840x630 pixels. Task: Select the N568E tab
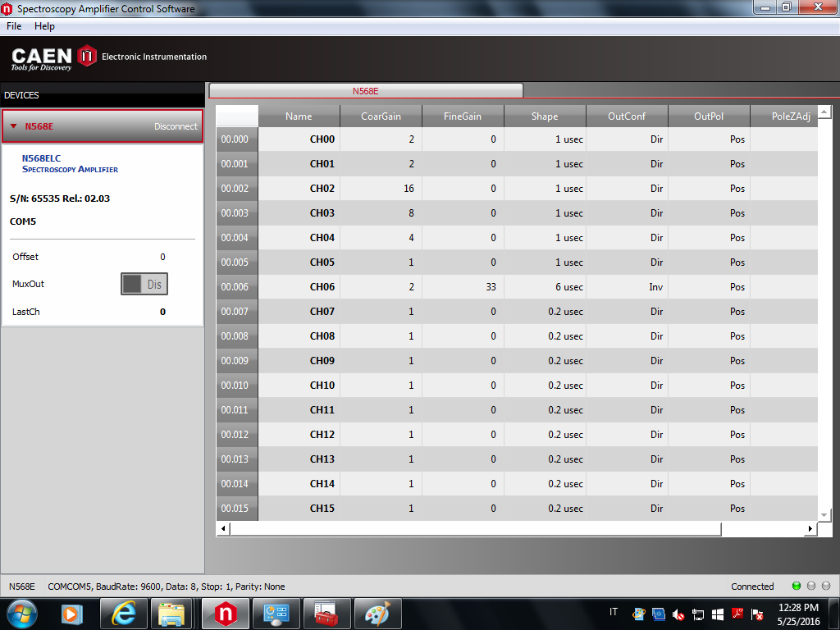(x=365, y=91)
